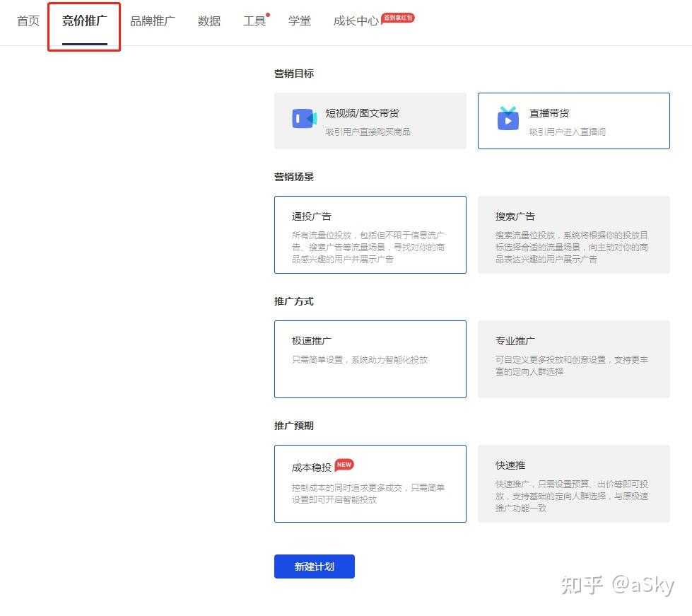Viewport: 692px width, 616px height.
Task: Select the 直播带货 marketing goal
Action: pyautogui.click(x=573, y=120)
